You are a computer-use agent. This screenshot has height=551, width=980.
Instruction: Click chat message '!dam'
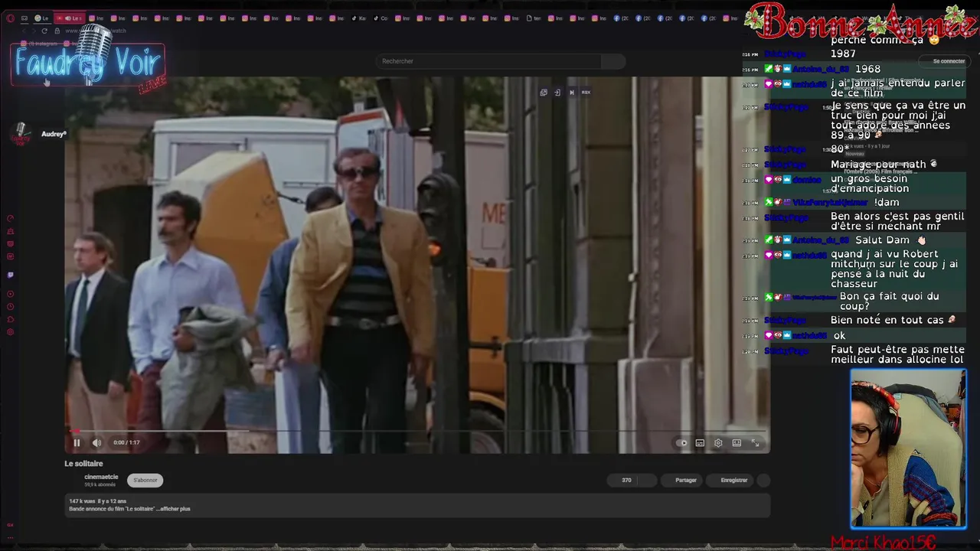tap(887, 202)
